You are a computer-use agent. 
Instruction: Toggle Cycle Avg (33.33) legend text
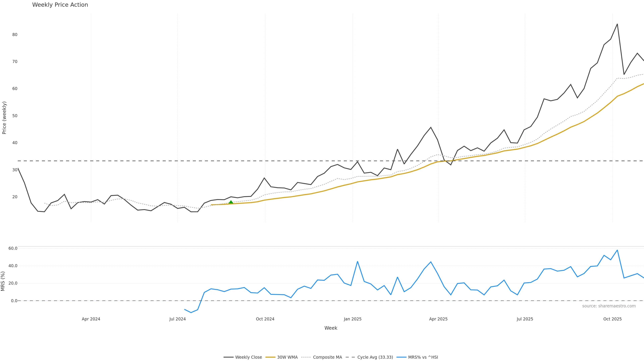tap(375, 357)
